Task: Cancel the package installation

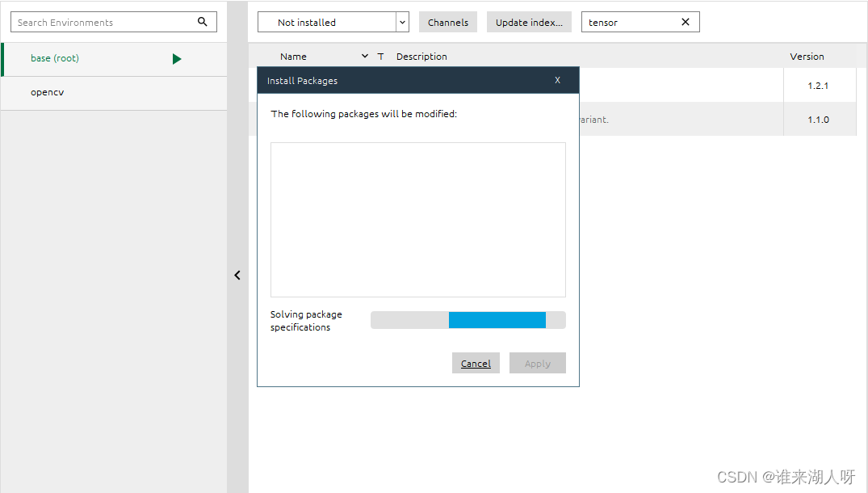Action: 476,363
